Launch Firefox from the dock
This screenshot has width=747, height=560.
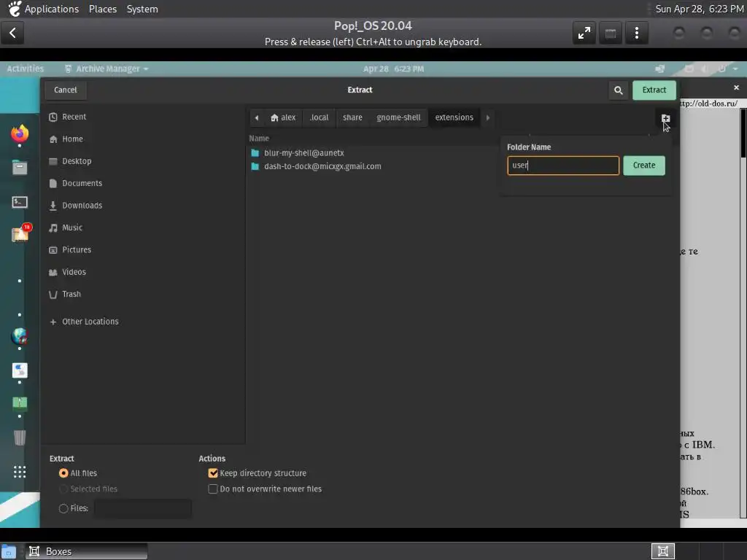pos(20,134)
